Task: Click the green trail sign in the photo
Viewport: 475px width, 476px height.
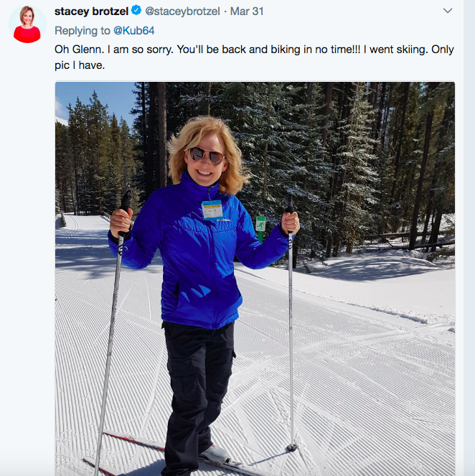Action: point(260,223)
